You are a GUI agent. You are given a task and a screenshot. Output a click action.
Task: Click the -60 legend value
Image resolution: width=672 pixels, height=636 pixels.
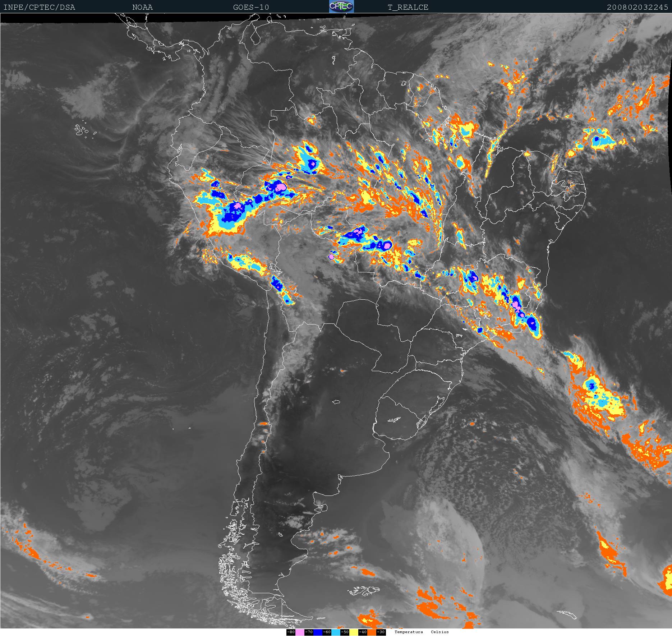coord(327,632)
